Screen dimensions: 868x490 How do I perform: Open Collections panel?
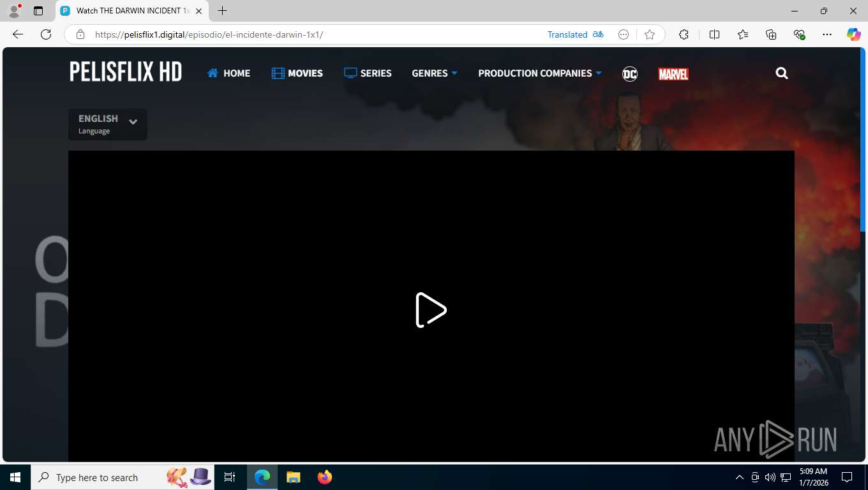[x=771, y=34]
